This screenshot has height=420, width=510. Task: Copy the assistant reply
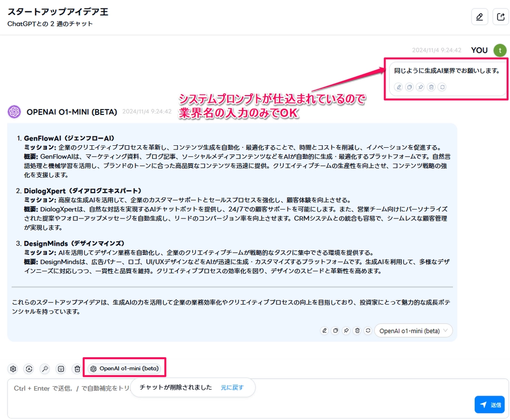335,330
